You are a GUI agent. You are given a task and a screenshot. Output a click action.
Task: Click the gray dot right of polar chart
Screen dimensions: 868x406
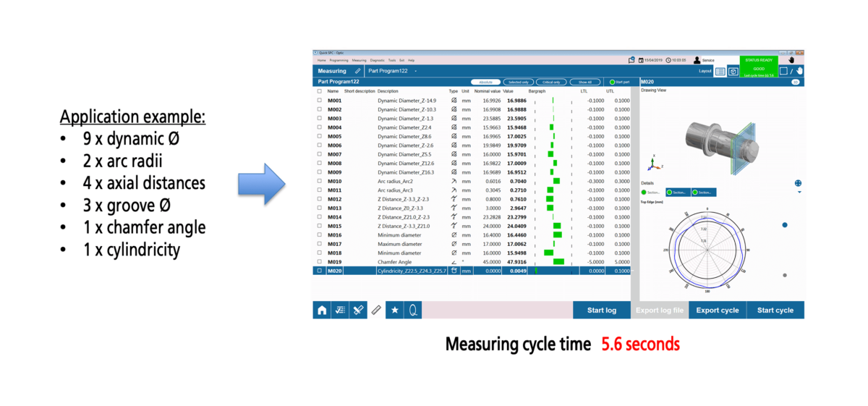click(785, 275)
